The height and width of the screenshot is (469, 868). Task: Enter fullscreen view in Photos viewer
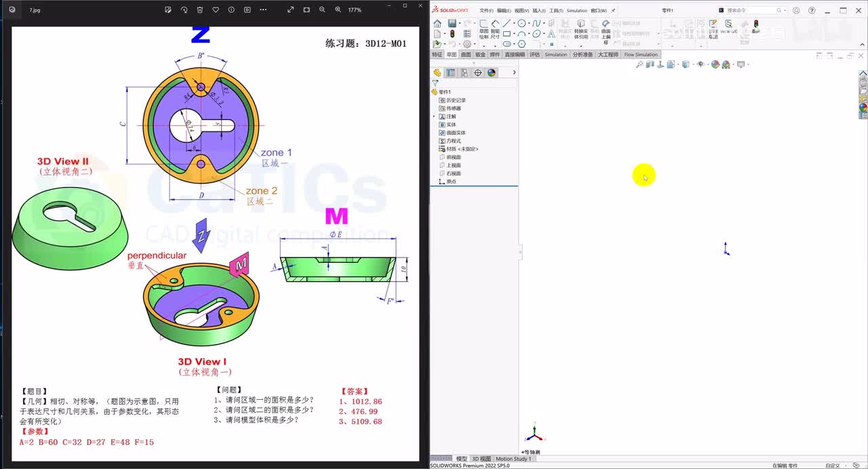291,10
